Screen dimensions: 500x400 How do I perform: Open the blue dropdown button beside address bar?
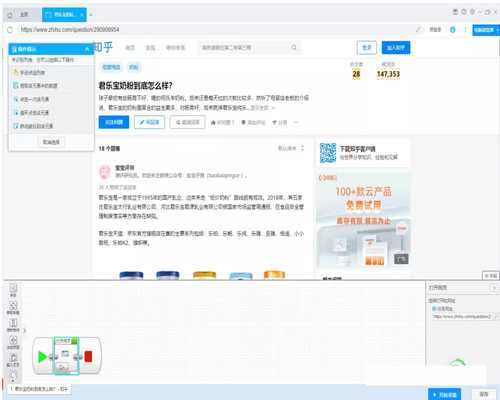(486, 30)
